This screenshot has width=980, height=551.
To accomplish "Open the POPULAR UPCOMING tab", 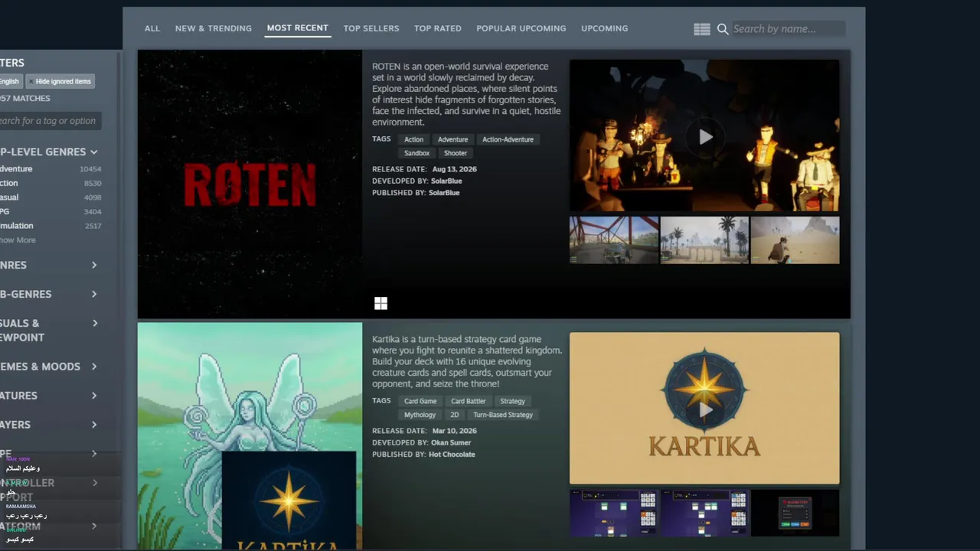I will pyautogui.click(x=521, y=28).
